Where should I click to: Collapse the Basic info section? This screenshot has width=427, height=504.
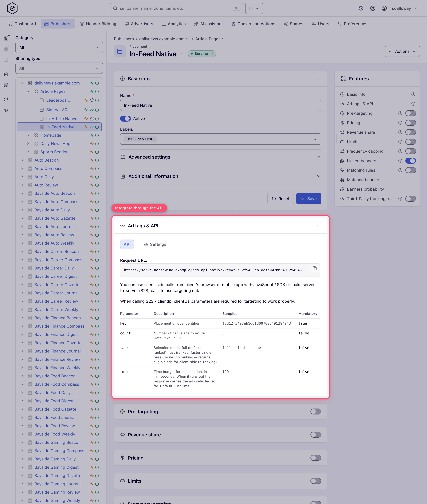(317, 79)
